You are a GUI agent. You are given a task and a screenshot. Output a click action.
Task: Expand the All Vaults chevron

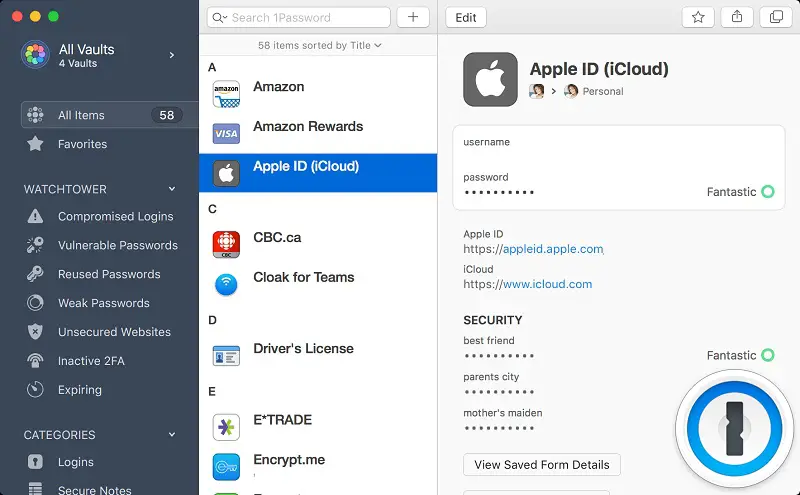tap(172, 55)
